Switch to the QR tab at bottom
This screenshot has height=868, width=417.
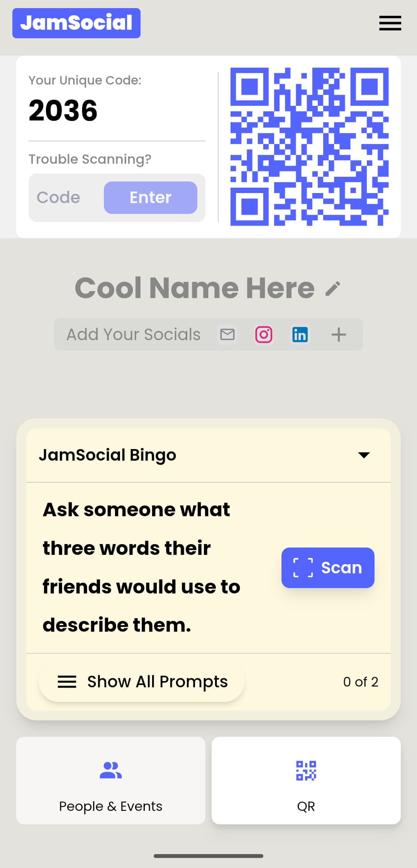point(306,784)
